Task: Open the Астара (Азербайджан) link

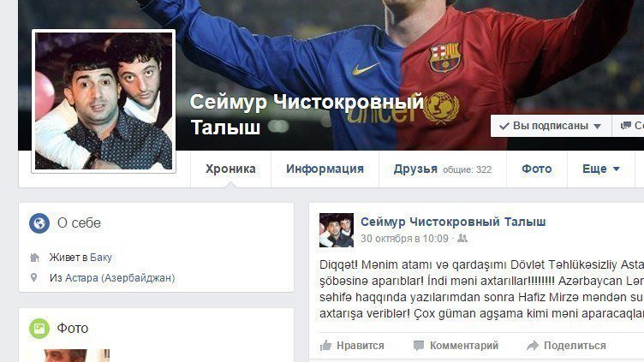Action: 120,278
